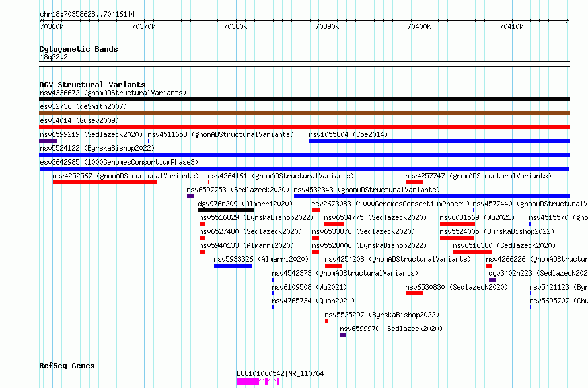Select the blue nsv1055804 variant bar

(439, 141)
